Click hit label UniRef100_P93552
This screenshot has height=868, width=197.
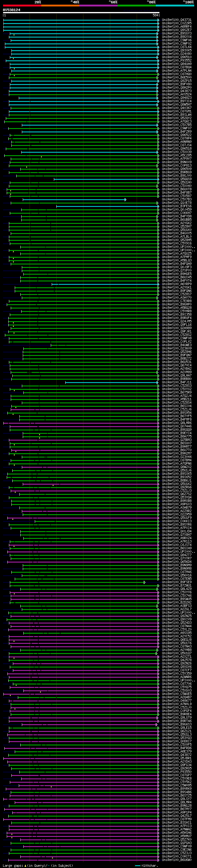tap(176, 60)
